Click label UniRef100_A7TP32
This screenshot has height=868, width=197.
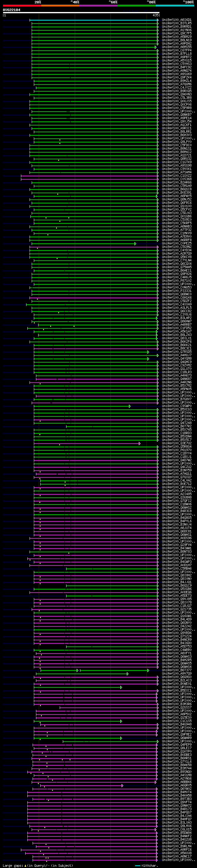click(x=177, y=230)
